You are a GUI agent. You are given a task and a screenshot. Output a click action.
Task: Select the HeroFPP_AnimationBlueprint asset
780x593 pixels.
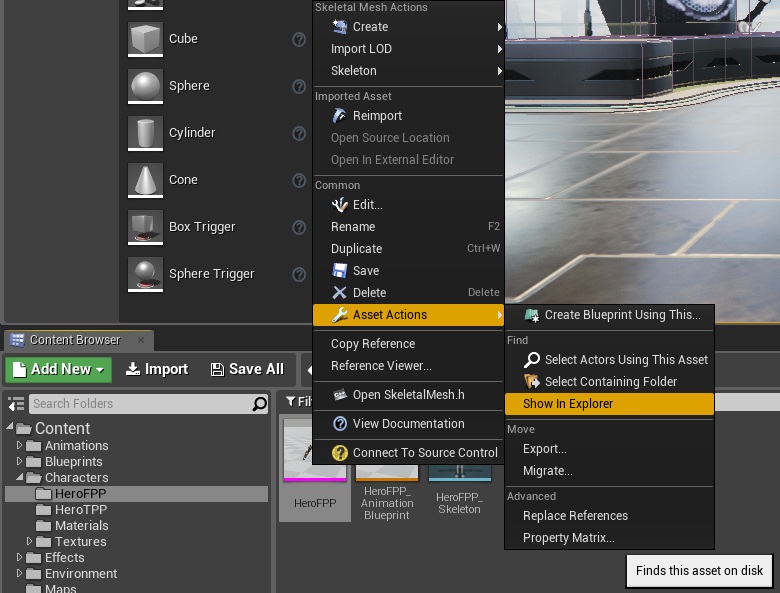[387, 493]
